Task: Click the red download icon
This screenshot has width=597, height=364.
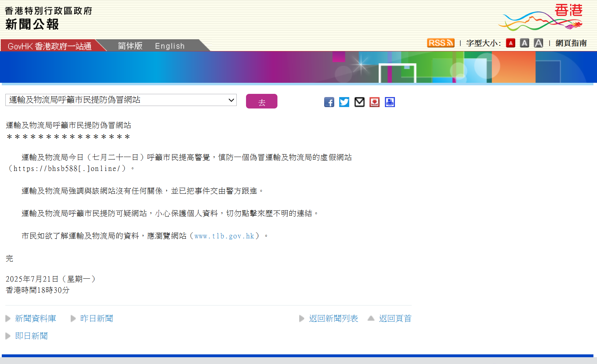Action: pos(375,102)
